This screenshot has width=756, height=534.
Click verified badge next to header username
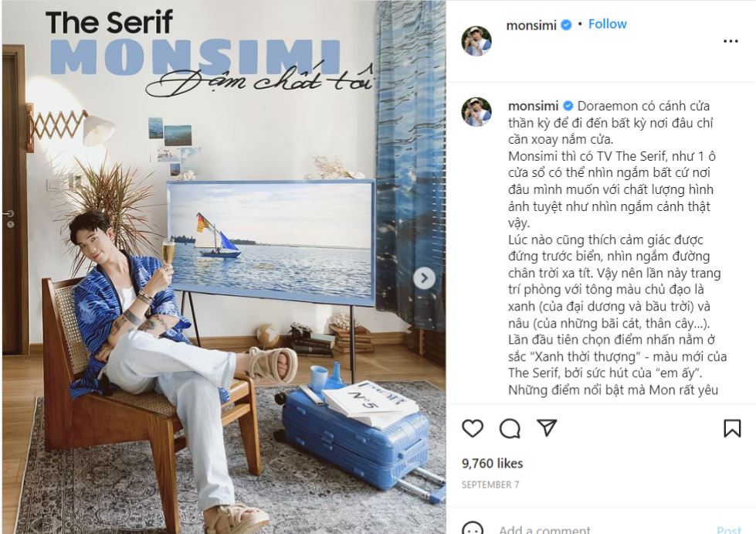click(x=567, y=25)
